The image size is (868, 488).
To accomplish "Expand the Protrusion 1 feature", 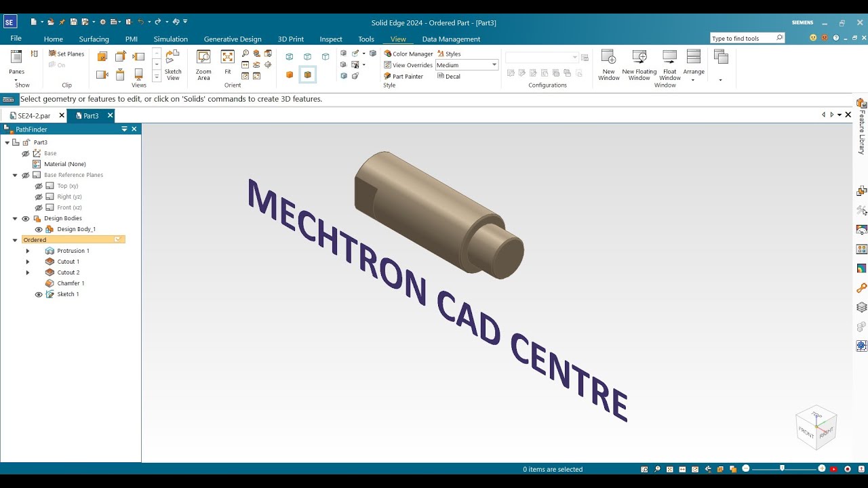I will click(28, 251).
